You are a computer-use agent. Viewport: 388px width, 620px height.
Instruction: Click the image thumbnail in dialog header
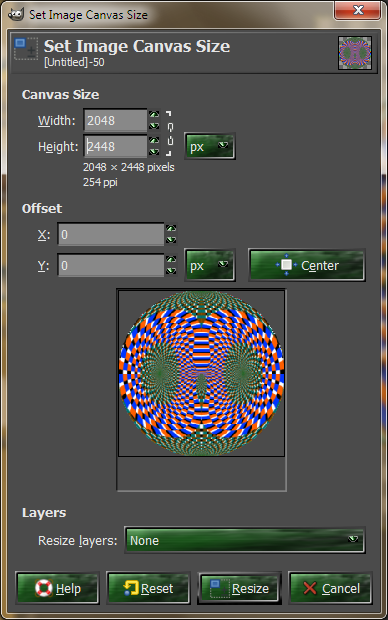click(x=355, y=53)
